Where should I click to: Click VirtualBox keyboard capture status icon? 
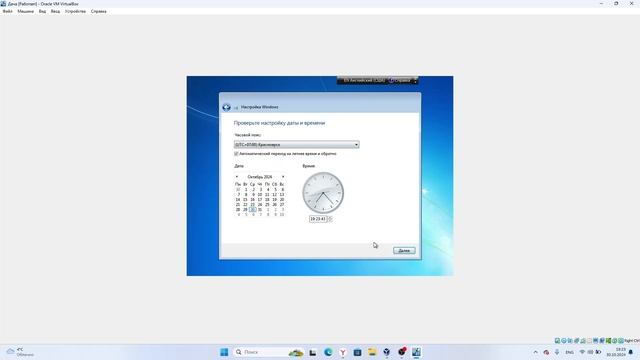click(x=621, y=340)
